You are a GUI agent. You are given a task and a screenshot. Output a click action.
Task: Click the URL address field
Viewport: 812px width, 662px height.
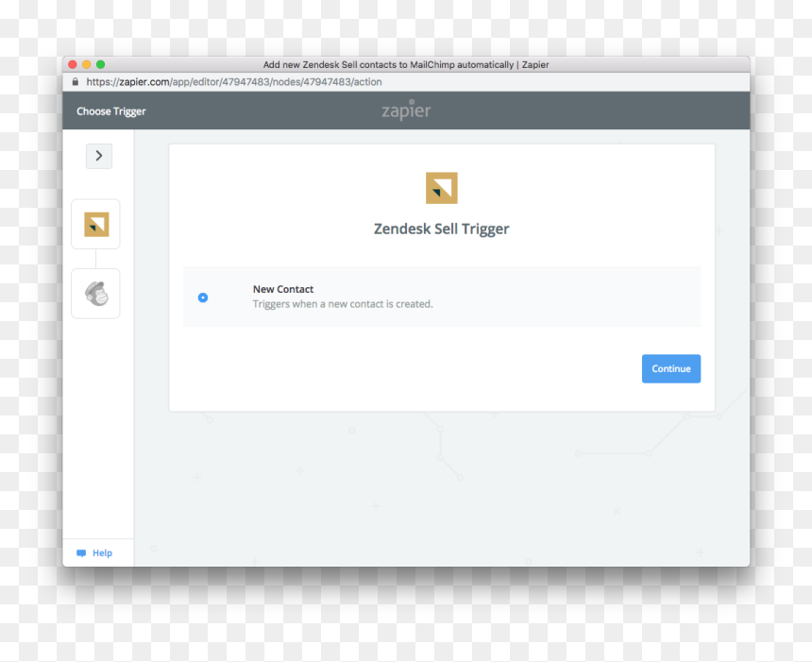point(234,82)
